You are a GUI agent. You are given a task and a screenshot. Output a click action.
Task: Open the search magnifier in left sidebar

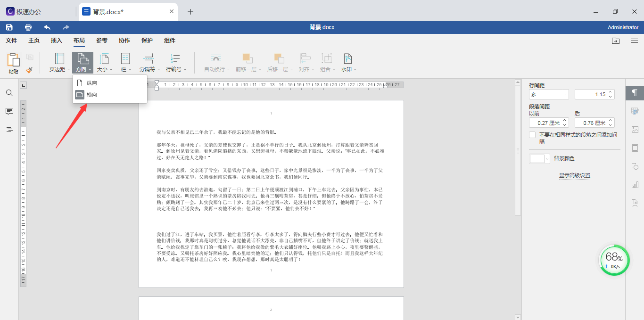point(9,93)
